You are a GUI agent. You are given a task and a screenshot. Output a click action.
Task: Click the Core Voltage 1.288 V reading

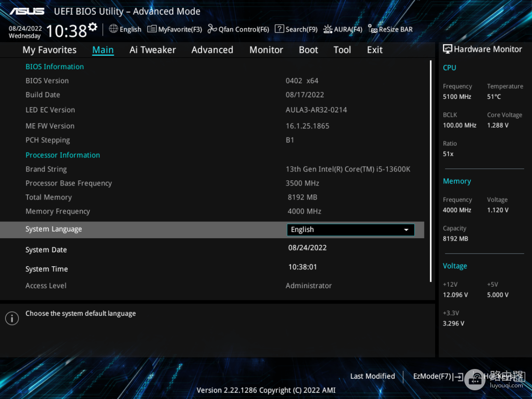tap(498, 125)
